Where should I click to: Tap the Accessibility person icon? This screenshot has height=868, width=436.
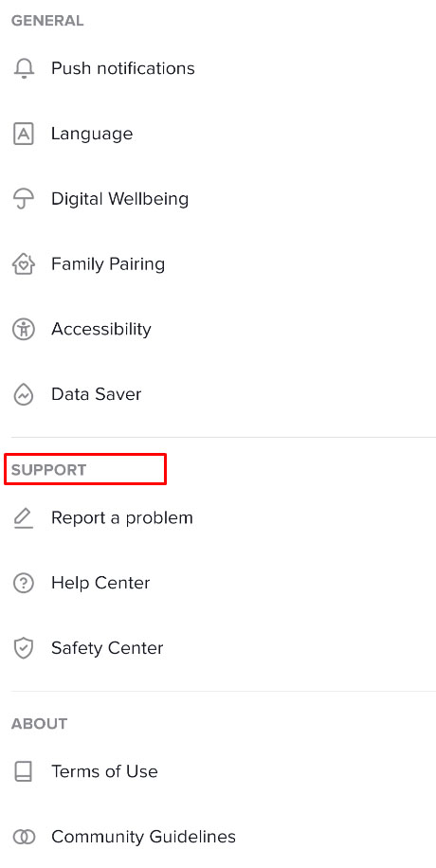click(24, 330)
